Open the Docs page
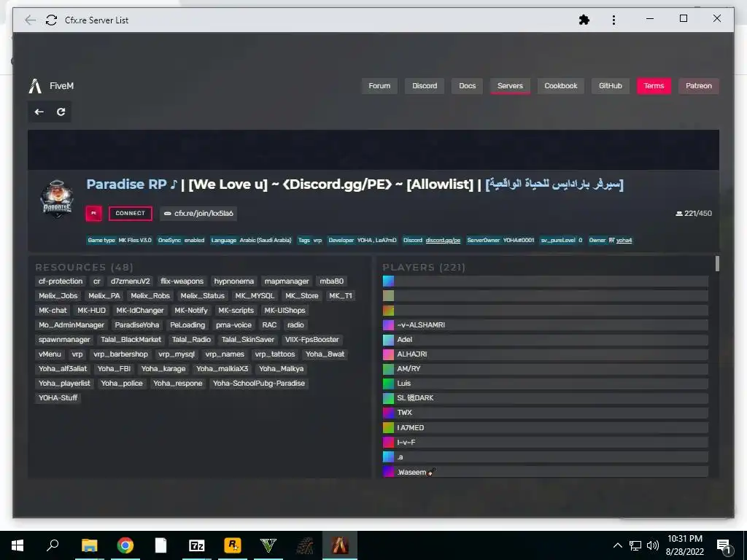The image size is (747, 560). (x=468, y=86)
